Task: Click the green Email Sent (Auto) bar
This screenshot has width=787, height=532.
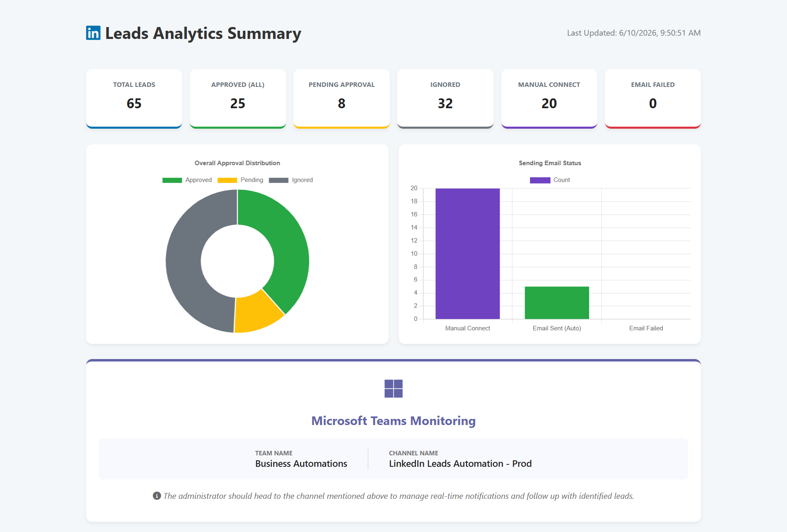Action: (557, 302)
